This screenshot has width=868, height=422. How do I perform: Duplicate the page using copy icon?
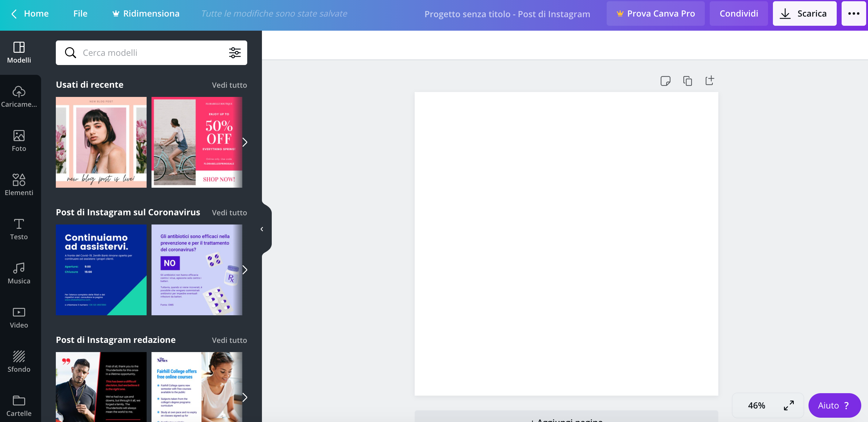tap(687, 81)
